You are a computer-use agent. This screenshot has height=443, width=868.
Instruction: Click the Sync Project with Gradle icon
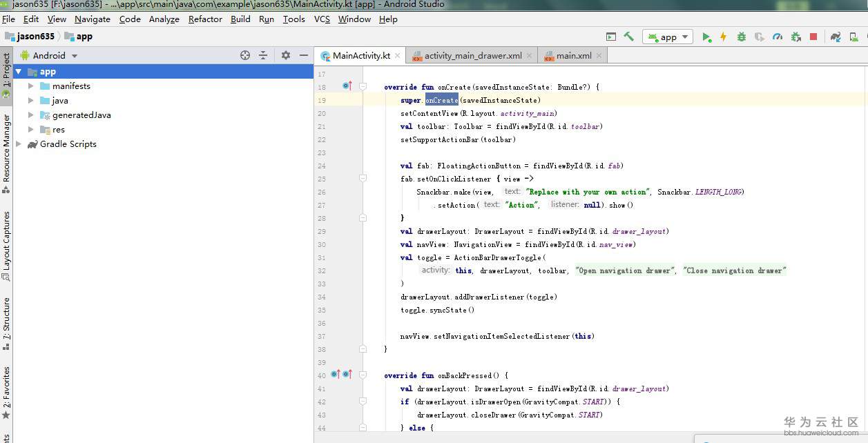tap(836, 37)
